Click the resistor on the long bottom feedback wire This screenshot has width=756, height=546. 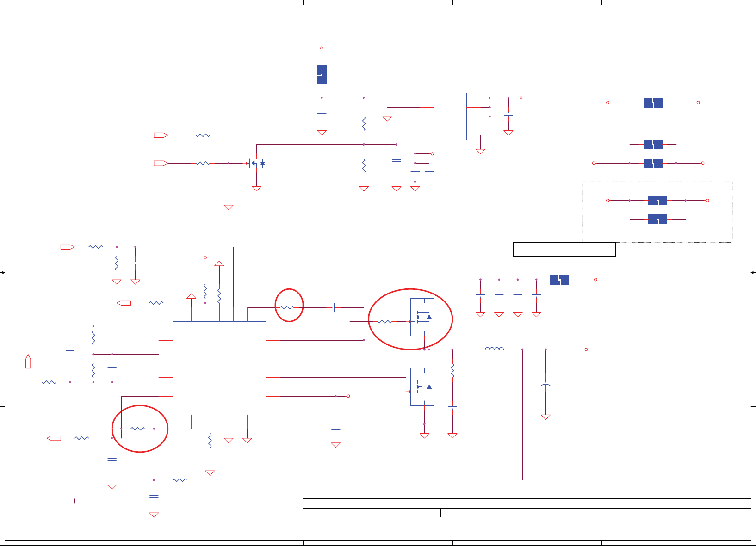(x=180, y=480)
